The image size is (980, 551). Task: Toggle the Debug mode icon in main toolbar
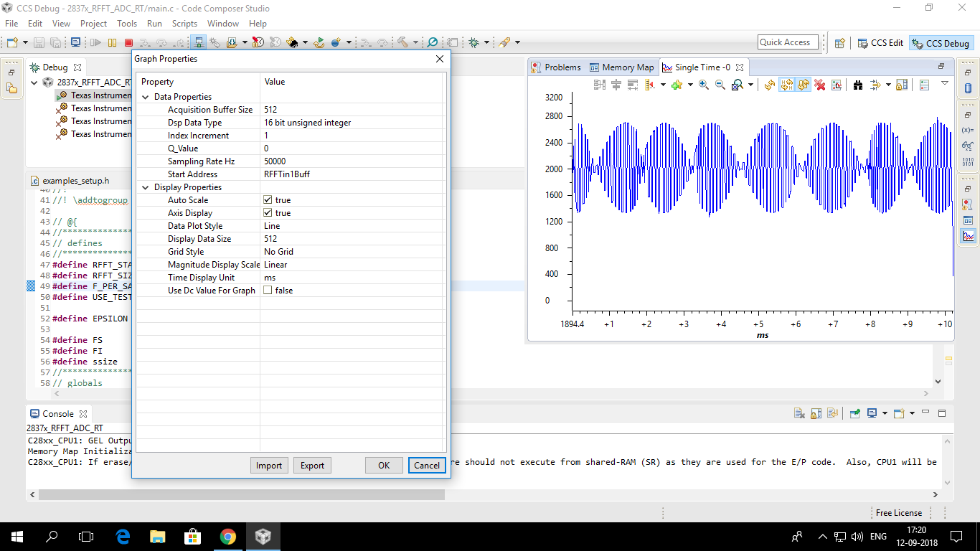(199, 43)
